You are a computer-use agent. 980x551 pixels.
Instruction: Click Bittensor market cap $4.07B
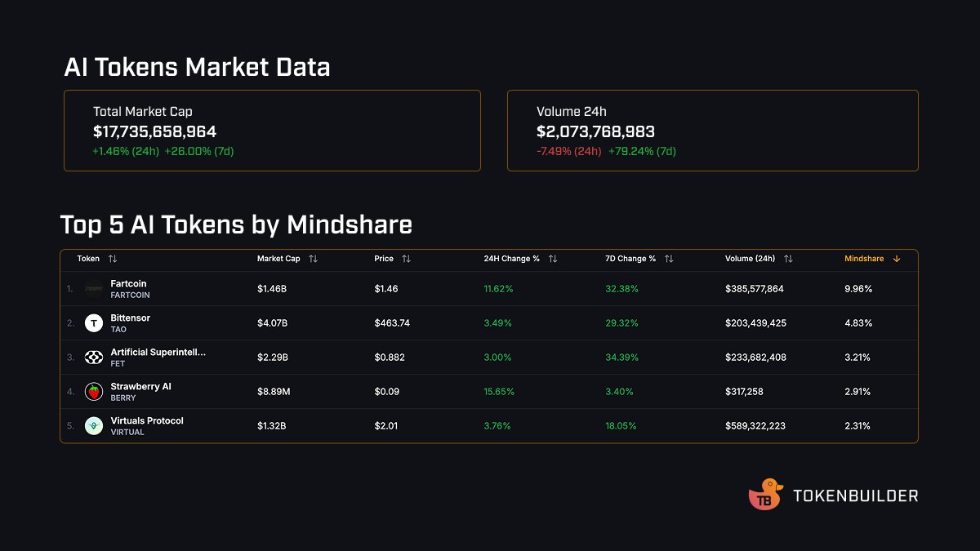[x=272, y=323]
